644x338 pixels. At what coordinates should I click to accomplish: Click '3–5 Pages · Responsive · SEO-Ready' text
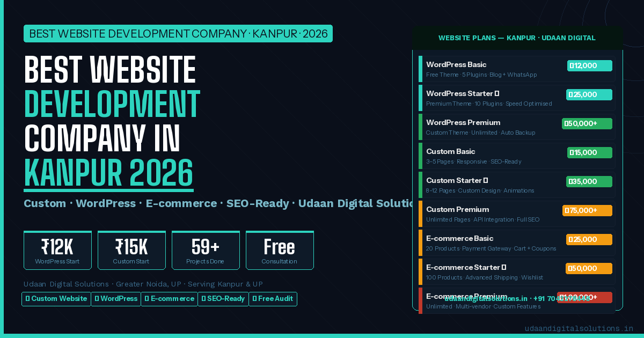(x=473, y=162)
